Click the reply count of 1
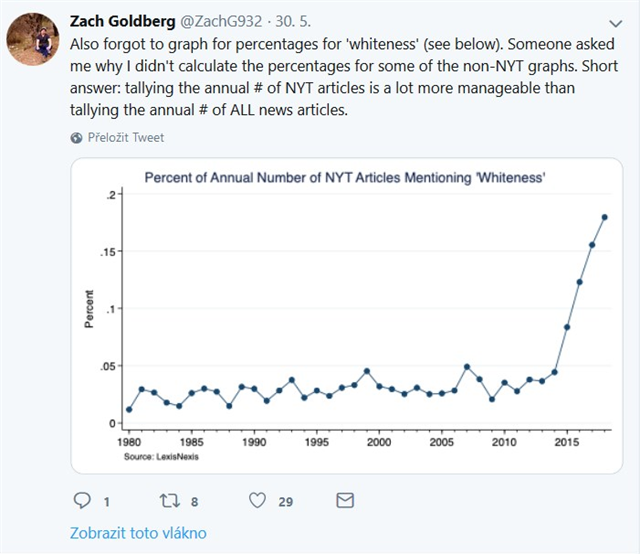The height and width of the screenshot is (554, 640). 106,502
